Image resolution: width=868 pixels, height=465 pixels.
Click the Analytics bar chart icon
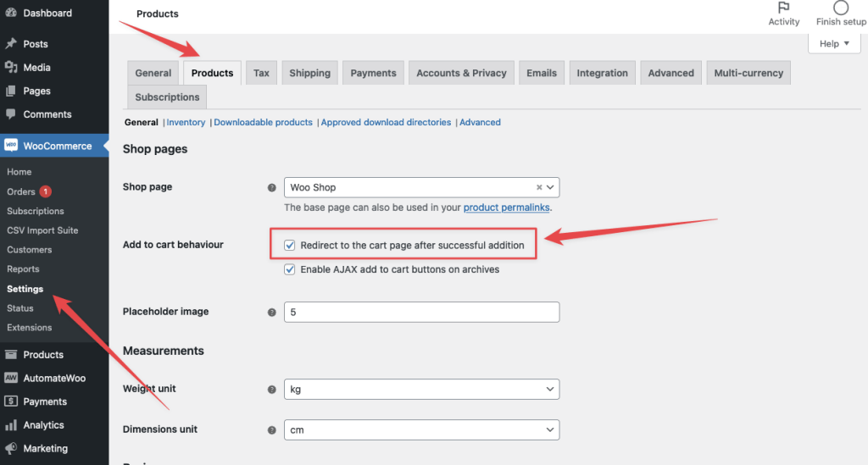(11, 425)
